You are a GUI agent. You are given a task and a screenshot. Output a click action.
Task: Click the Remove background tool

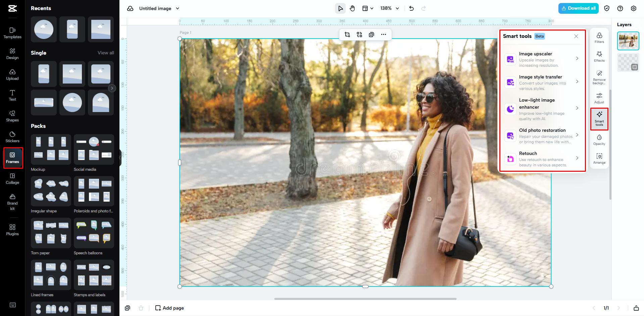[x=599, y=77]
